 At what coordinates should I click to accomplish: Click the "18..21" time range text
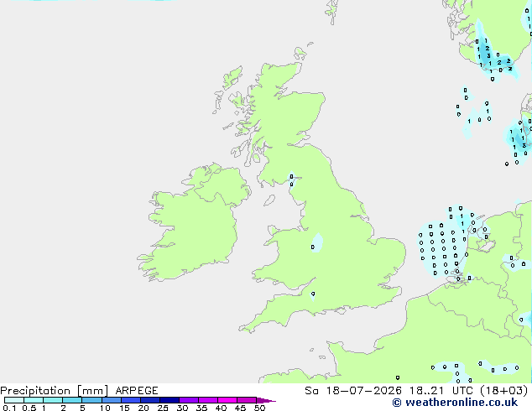tap(428, 391)
